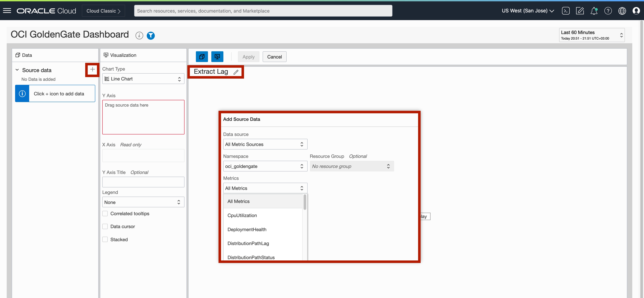Enable the Correlated tooltips checkbox

tap(105, 214)
